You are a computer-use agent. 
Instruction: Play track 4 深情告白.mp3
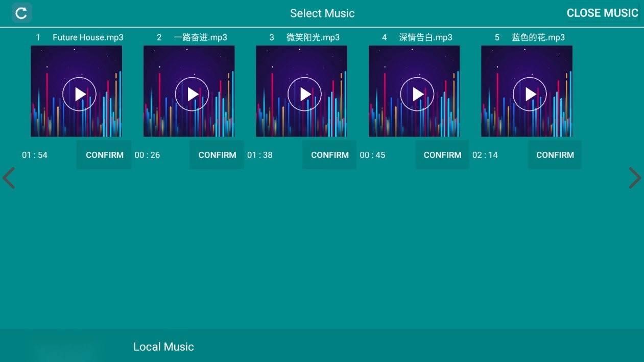[x=417, y=94]
